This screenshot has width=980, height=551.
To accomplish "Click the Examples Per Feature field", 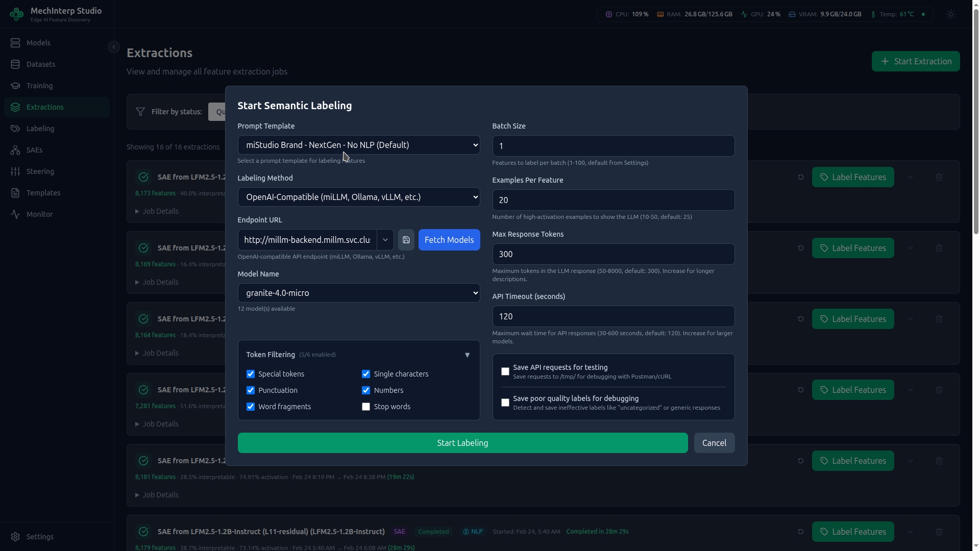I will 613,200.
